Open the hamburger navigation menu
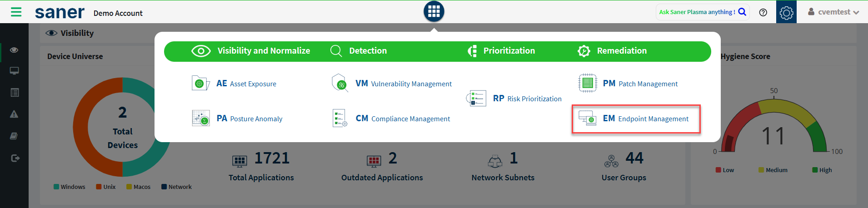Image resolution: width=868 pixels, height=208 pixels. pos(16,12)
